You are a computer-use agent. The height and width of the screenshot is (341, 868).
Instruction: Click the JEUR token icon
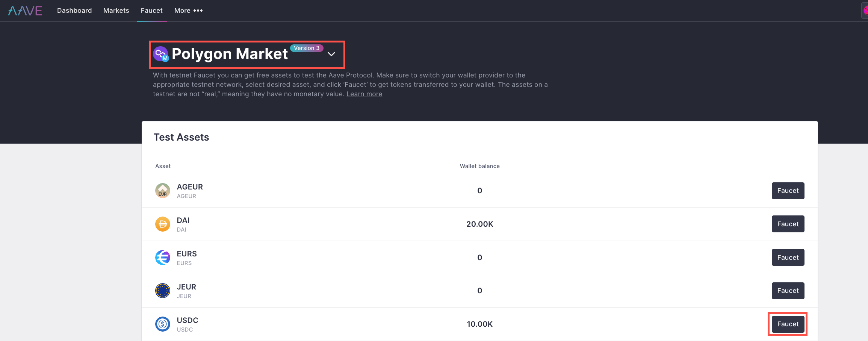coord(163,291)
